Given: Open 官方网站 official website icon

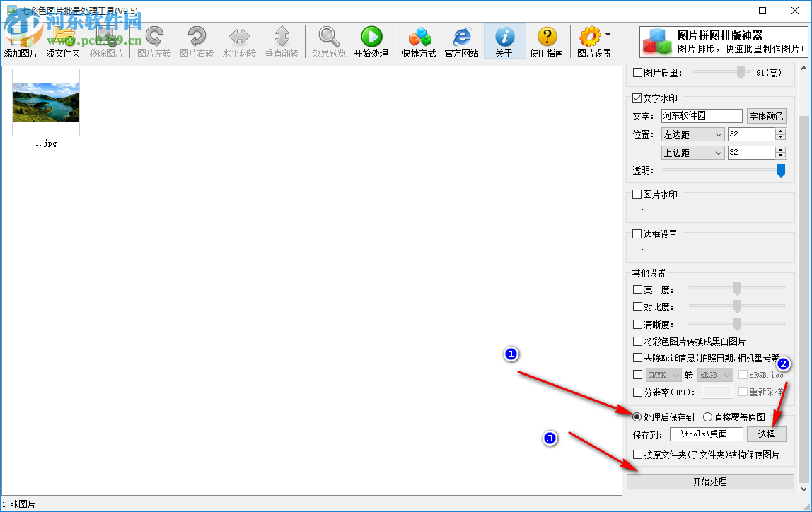Looking at the screenshot, I should (461, 42).
